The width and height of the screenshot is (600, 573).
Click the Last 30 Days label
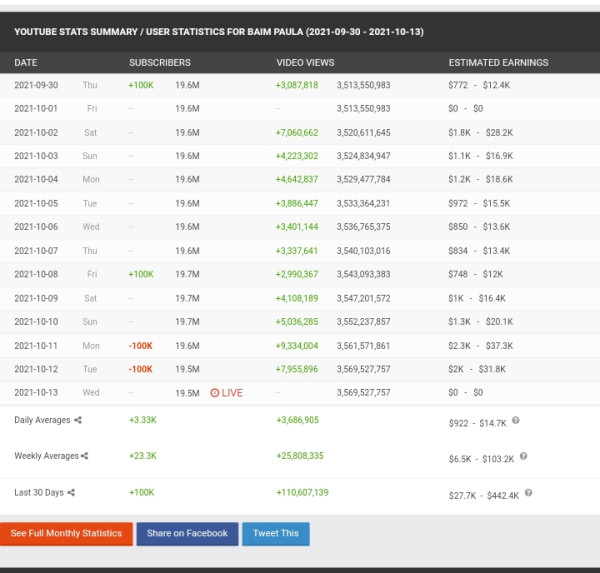click(x=39, y=492)
